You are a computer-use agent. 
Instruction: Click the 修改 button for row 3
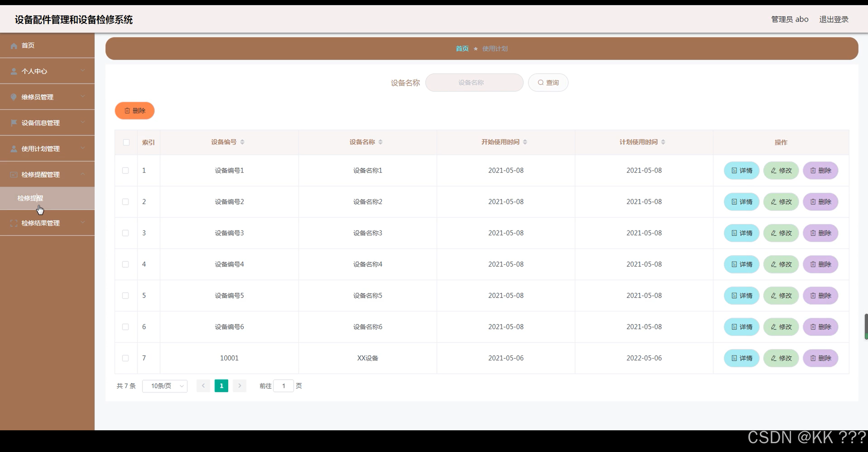(781, 233)
